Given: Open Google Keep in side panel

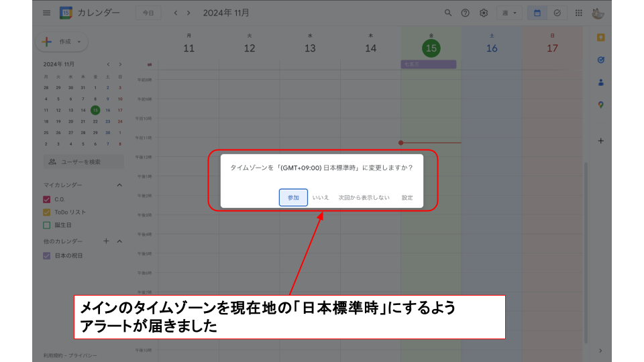Looking at the screenshot, I should pos(600,38).
